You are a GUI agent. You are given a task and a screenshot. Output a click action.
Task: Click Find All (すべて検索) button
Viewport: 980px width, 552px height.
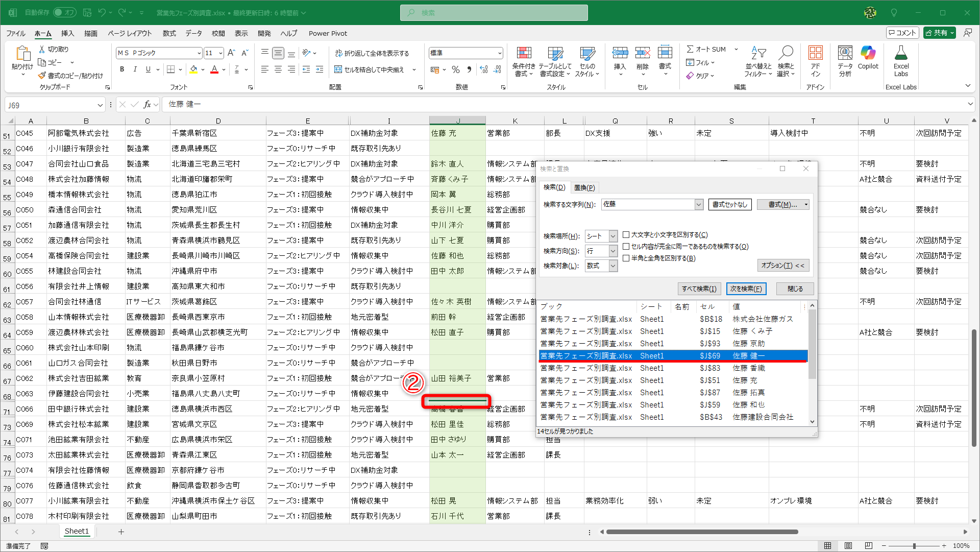pos(699,289)
